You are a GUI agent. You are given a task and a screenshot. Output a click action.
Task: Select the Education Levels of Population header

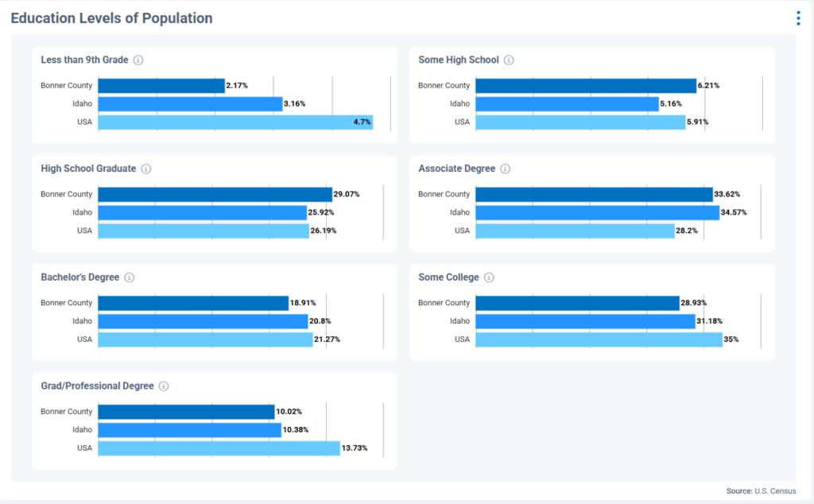click(x=110, y=17)
